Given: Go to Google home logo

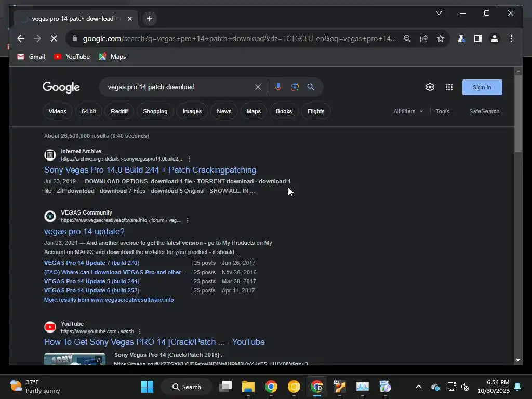Looking at the screenshot, I should 61,87.
